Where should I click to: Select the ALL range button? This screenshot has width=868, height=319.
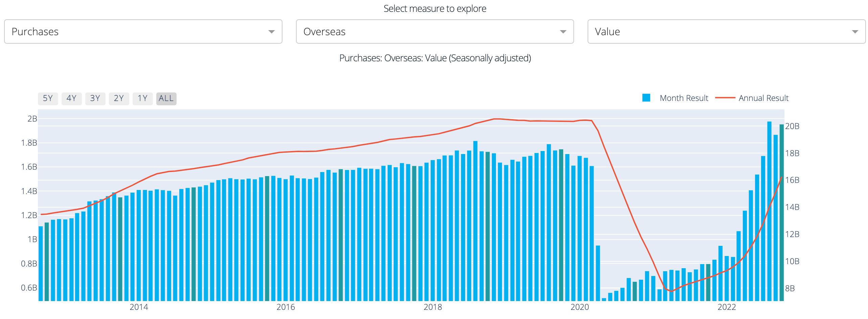pyautogui.click(x=166, y=99)
